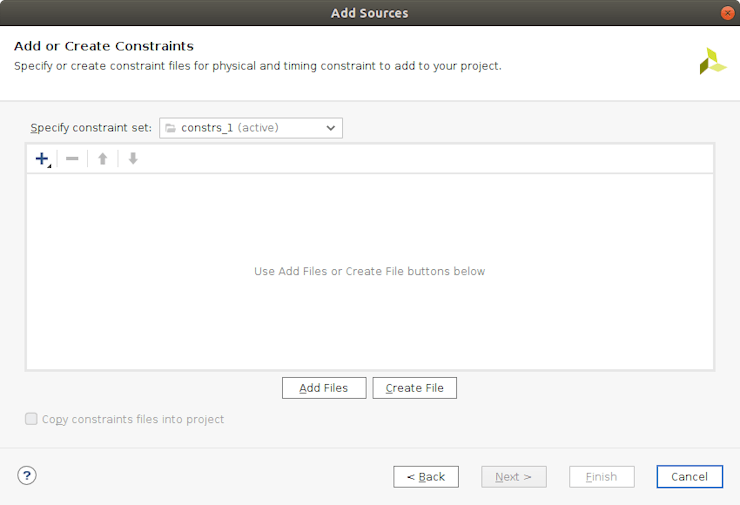Click the folder icon beside constrs_1

coord(170,128)
